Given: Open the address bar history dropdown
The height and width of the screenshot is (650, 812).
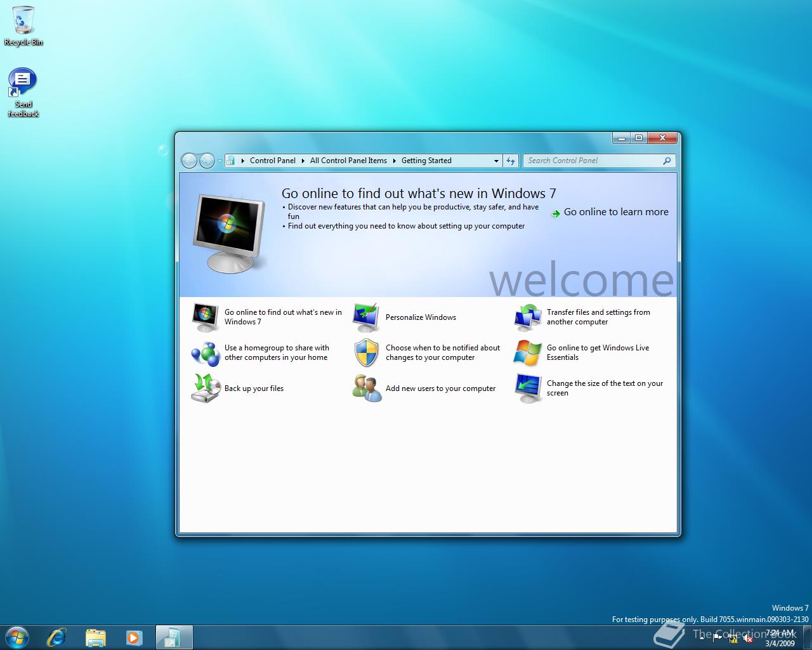Looking at the screenshot, I should click(x=496, y=161).
